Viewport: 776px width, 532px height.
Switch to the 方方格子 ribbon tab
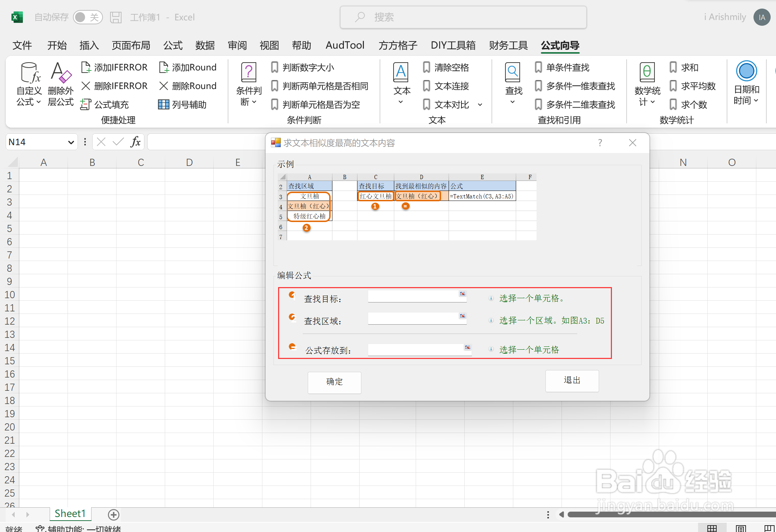pyautogui.click(x=398, y=45)
